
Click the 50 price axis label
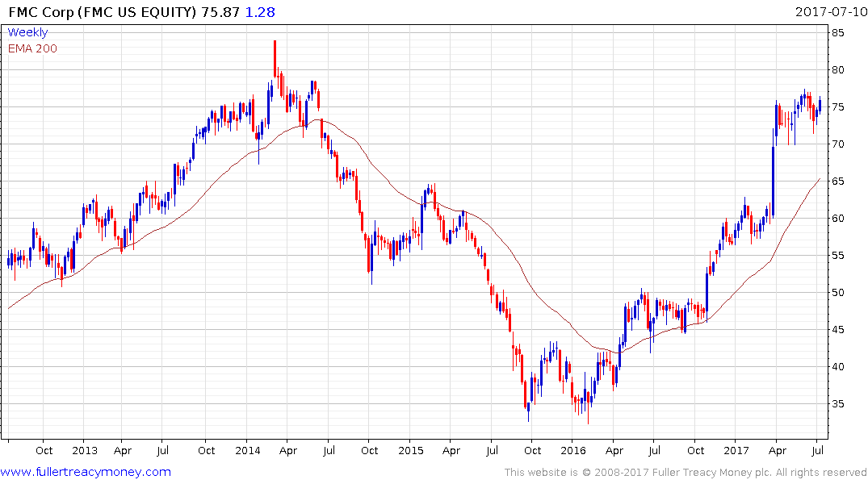pyautogui.click(x=837, y=292)
